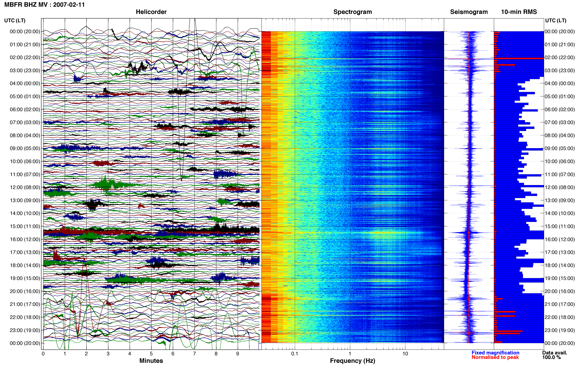Image resolution: width=588 pixels, height=368 pixels.
Task: Click the left time label '15:00 (11:00)'
Action: [25, 226]
